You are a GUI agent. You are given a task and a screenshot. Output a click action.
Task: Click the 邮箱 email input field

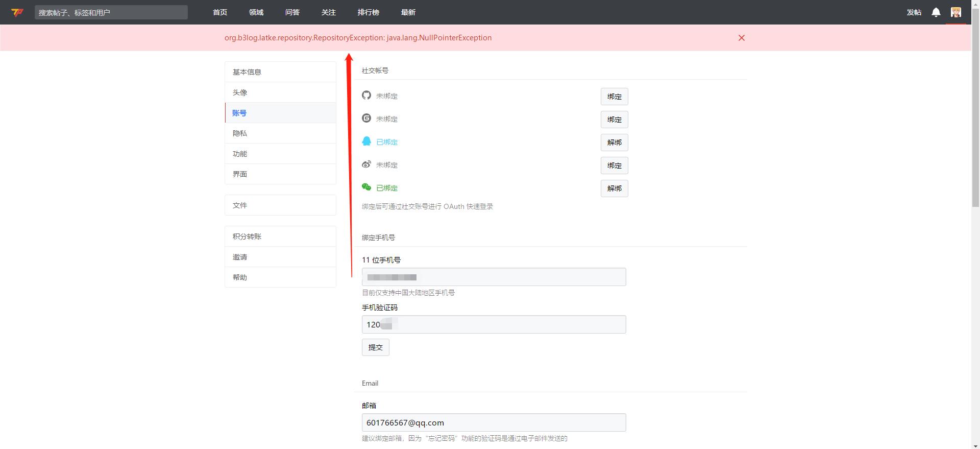tap(494, 422)
